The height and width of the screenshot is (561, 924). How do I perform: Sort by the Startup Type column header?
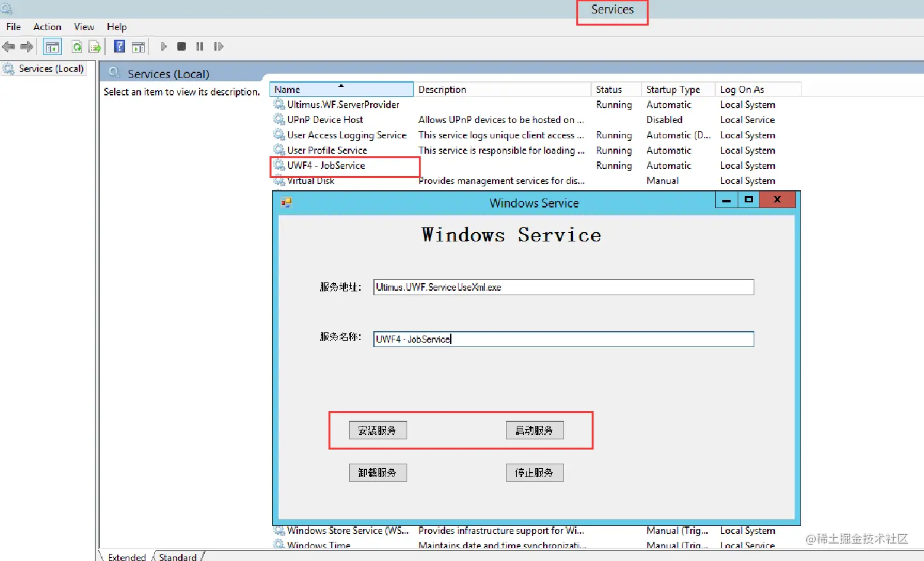tap(678, 90)
